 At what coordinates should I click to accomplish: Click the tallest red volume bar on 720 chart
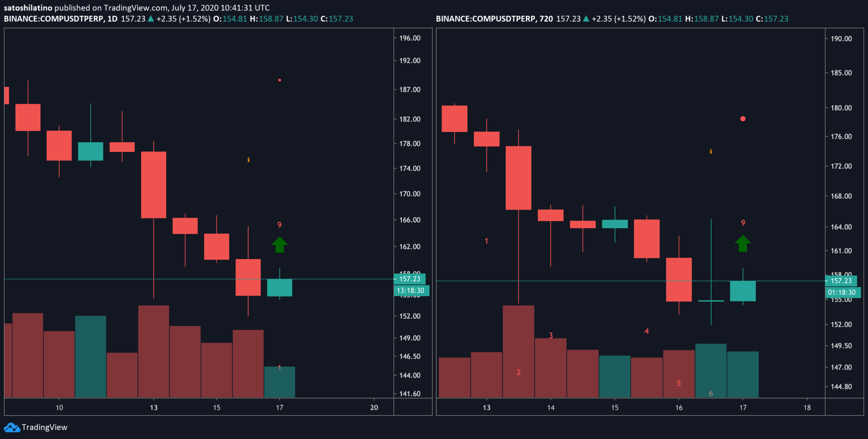point(518,352)
